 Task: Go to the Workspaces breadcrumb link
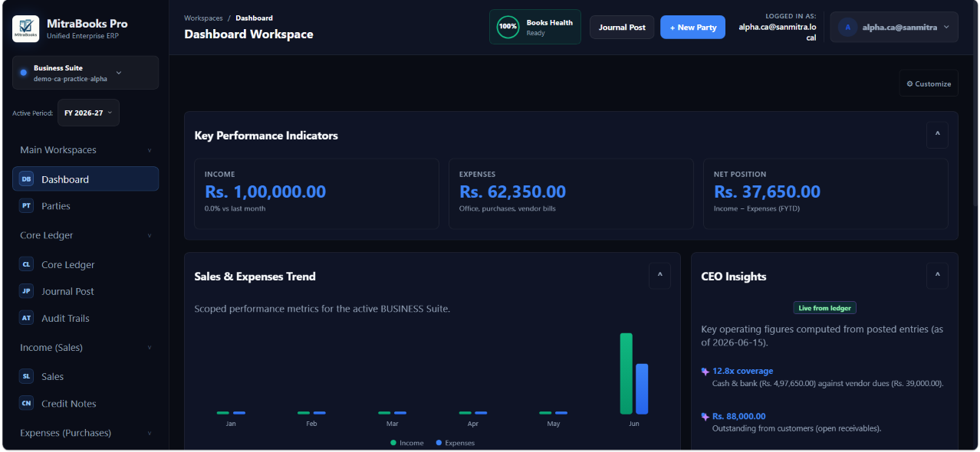click(x=203, y=18)
